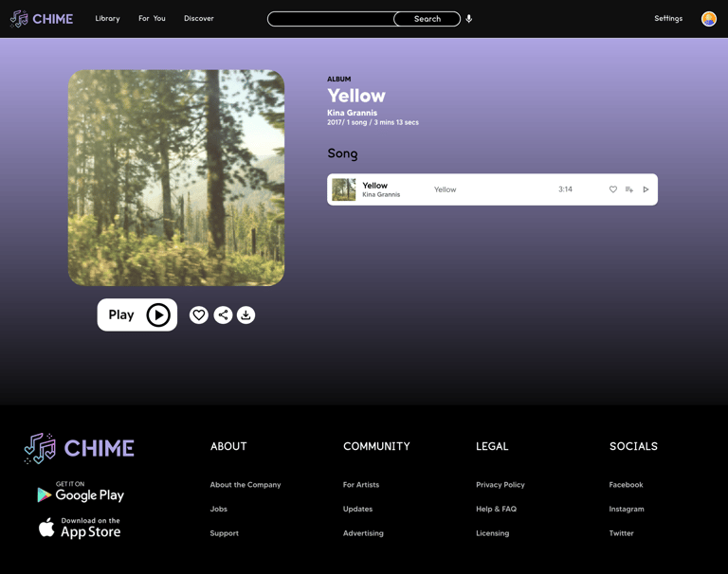Open Download on the App Store badge
Image resolution: width=728 pixels, height=574 pixels.
tap(80, 529)
